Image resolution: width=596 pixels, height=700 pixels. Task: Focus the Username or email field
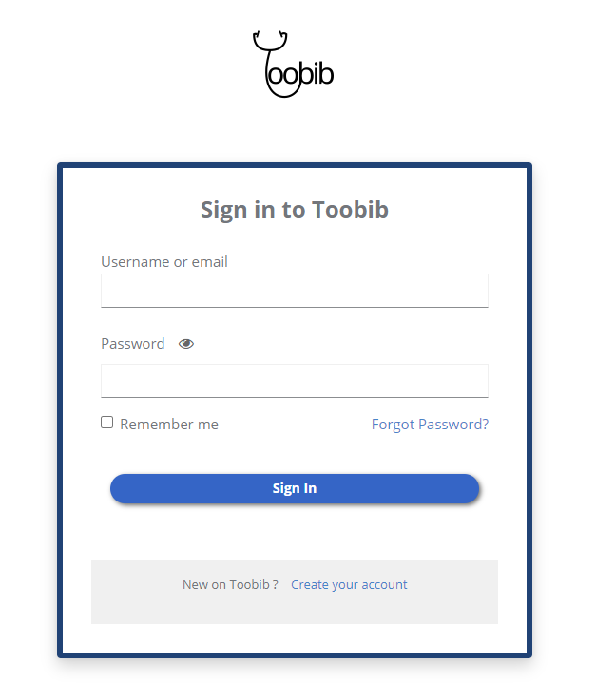coord(295,291)
